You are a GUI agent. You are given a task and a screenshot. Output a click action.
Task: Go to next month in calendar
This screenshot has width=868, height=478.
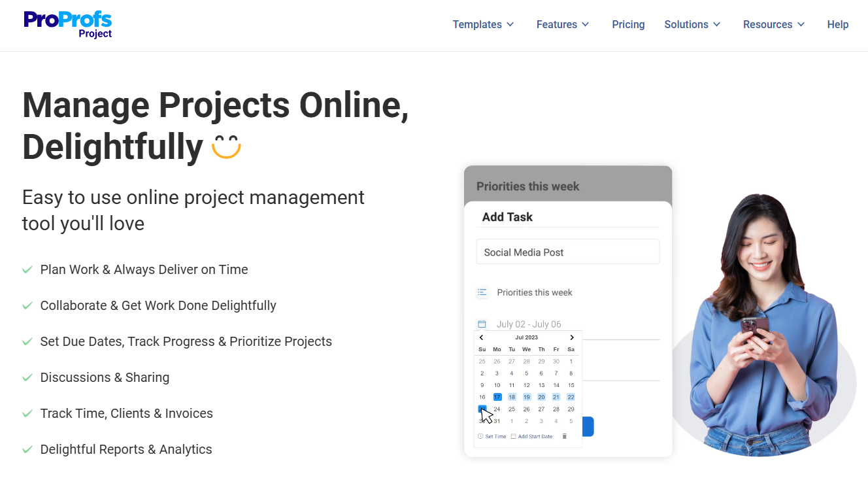(x=571, y=337)
